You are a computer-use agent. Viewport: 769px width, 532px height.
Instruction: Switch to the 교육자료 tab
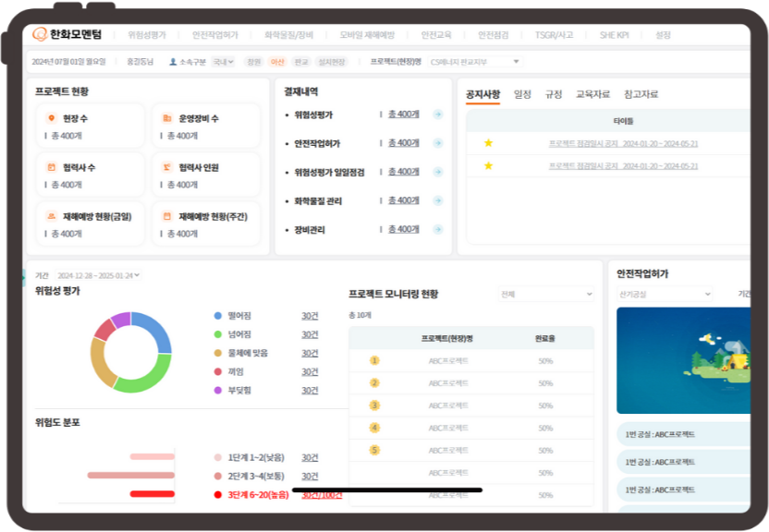(592, 94)
